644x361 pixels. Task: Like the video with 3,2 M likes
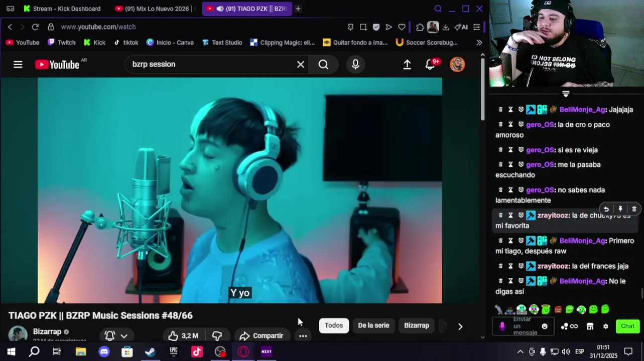[x=183, y=335]
